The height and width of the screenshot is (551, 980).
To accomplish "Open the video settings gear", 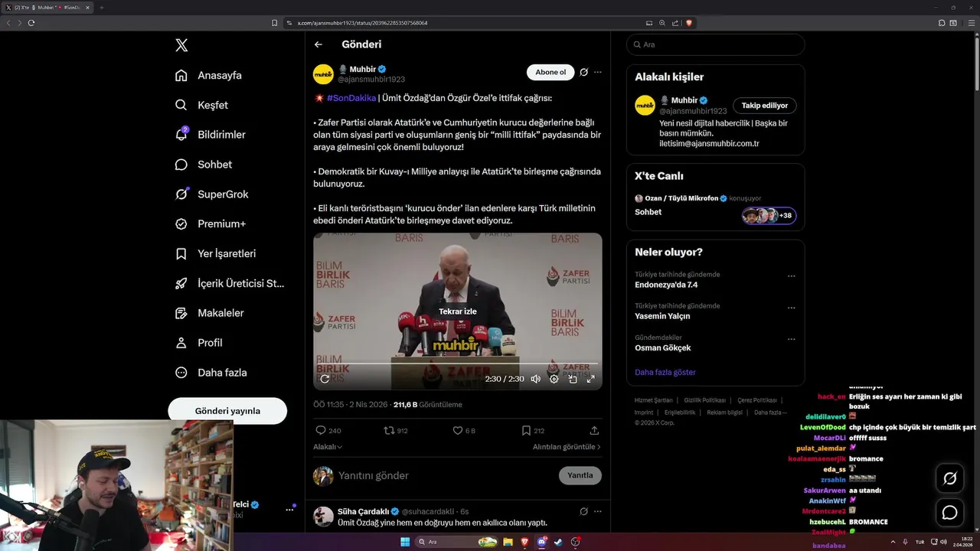I will (554, 379).
